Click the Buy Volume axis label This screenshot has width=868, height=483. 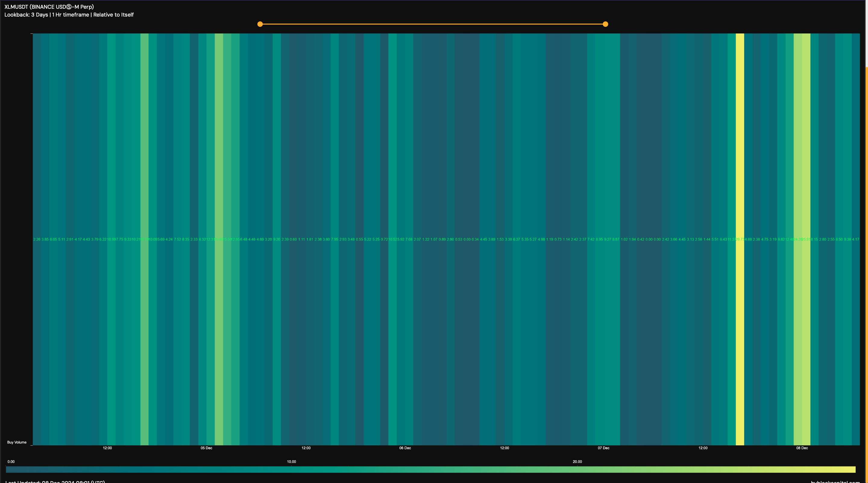[17, 442]
